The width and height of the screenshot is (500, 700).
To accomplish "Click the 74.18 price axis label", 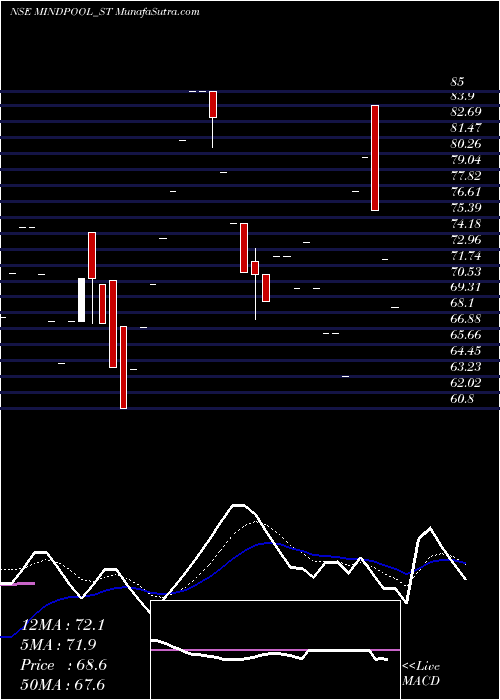I will pyautogui.click(x=467, y=224).
